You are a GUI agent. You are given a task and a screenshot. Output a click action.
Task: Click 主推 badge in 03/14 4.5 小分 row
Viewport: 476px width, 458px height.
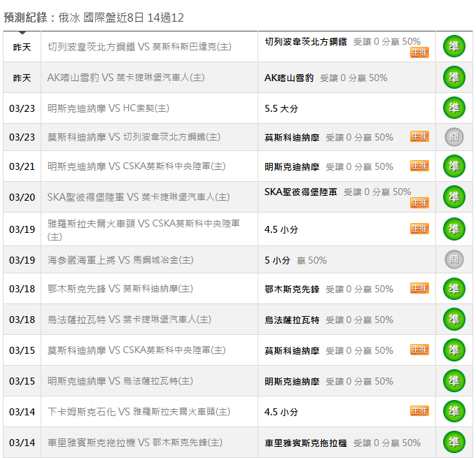[419, 411]
